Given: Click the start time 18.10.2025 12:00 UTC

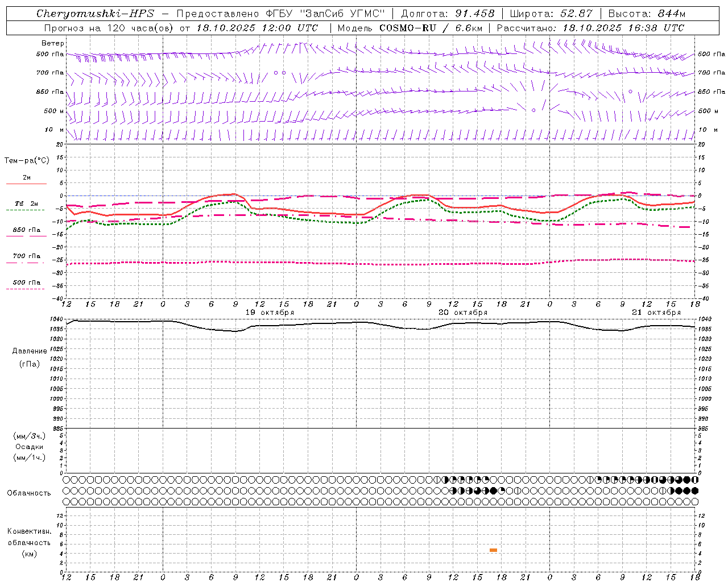Looking at the screenshot, I should (x=257, y=28).
